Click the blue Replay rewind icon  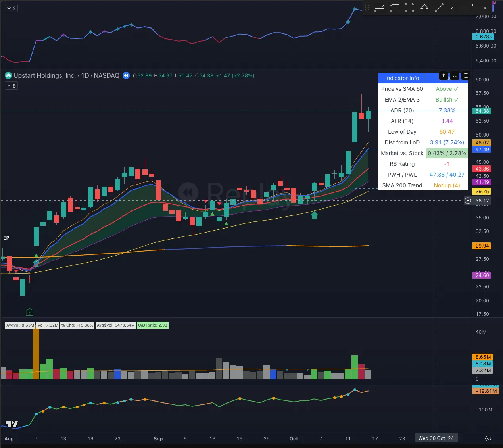tap(126, 75)
